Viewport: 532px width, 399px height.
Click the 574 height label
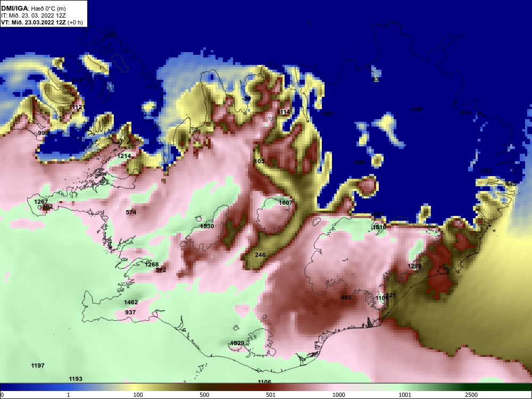click(x=131, y=212)
